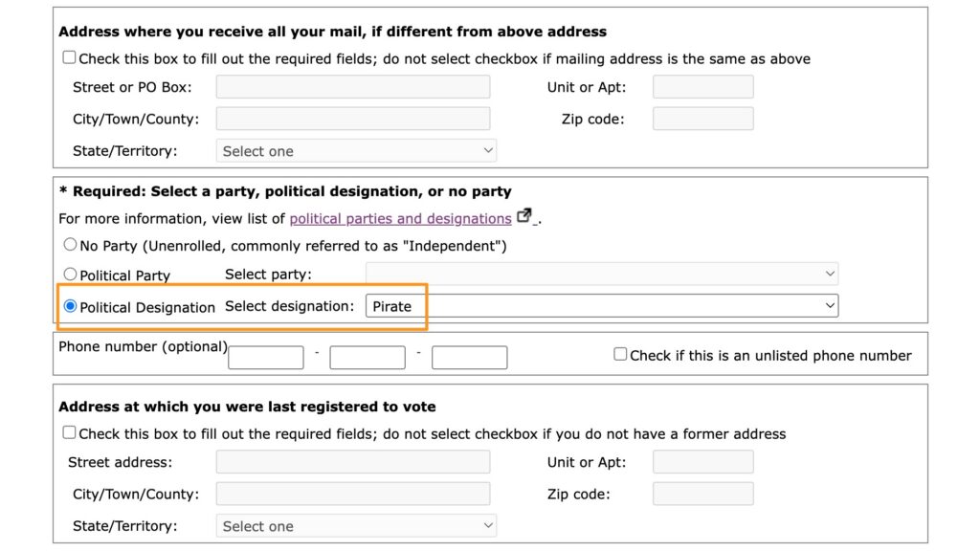The width and height of the screenshot is (980, 551).
Task: Click the first phone number box
Action: (x=266, y=358)
